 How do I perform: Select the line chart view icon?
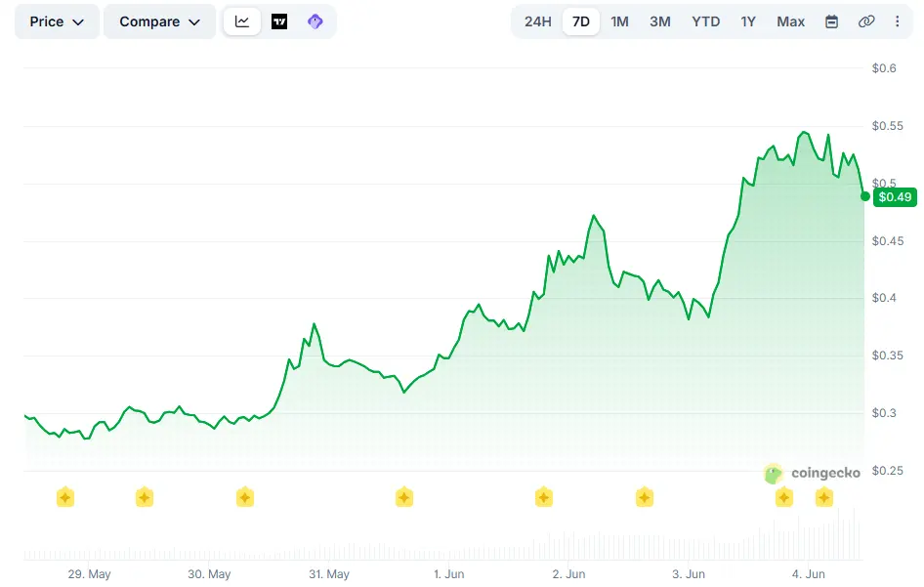[x=242, y=21]
